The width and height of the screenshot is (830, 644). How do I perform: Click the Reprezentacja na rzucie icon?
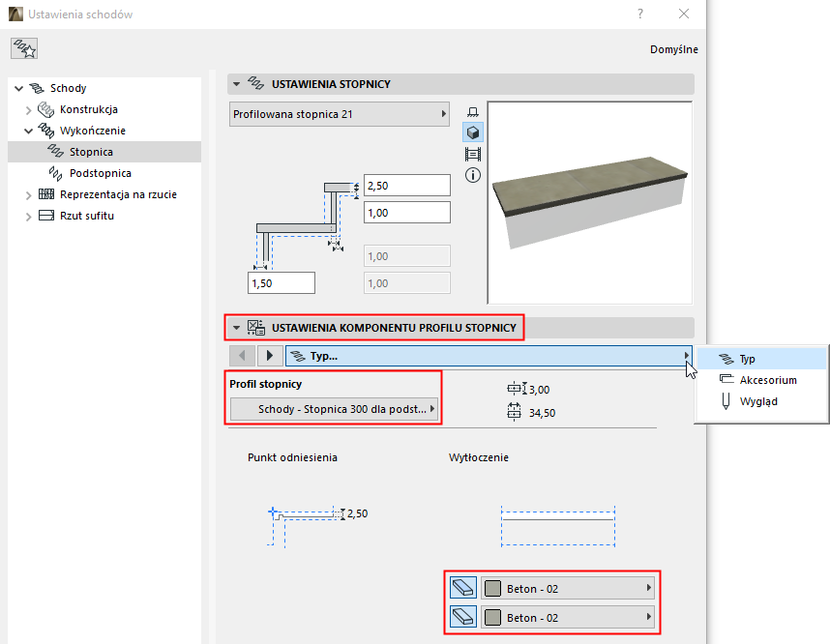[46, 194]
